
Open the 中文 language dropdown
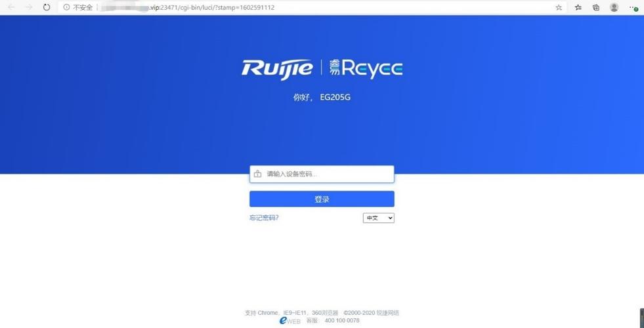[x=378, y=218]
